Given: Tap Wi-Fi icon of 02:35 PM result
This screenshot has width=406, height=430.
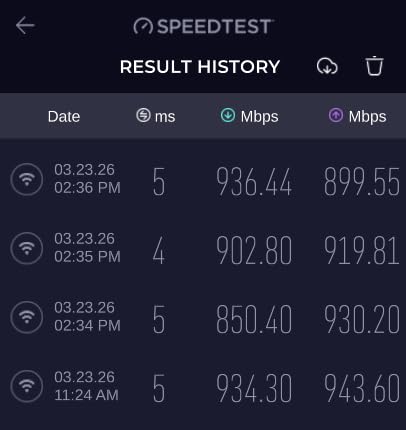Looking at the screenshot, I should coord(27,248).
